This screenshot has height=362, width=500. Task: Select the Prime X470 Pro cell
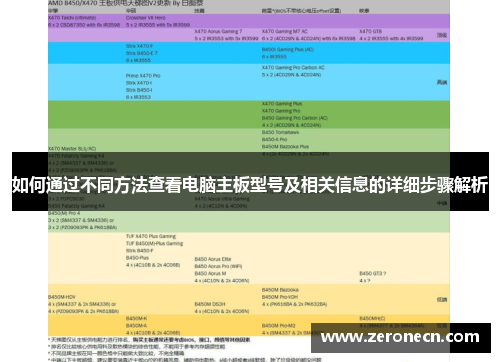[143, 76]
